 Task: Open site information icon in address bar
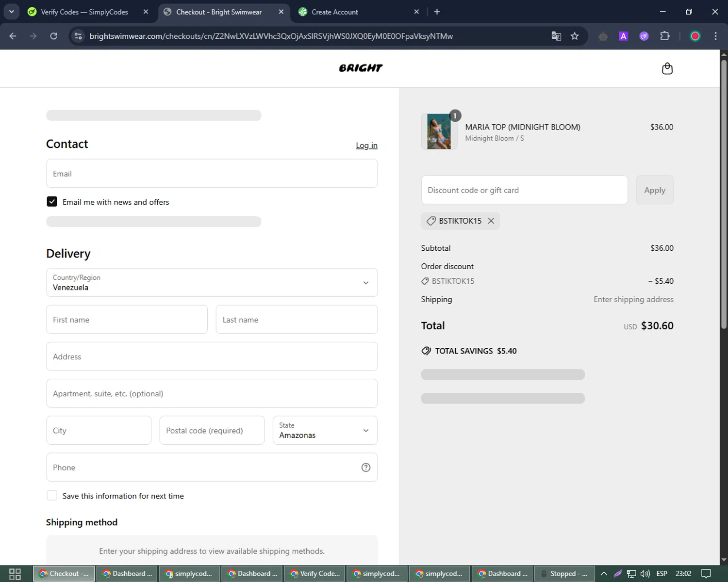point(78,36)
